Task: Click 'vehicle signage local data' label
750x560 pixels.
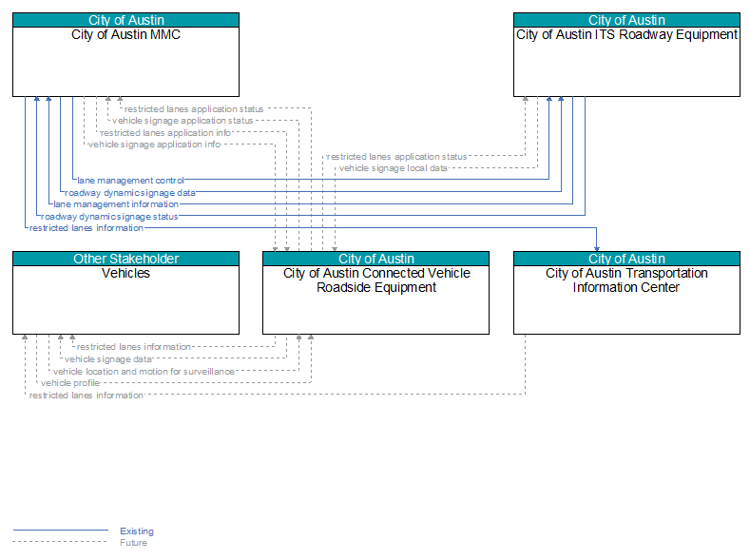Action: 394,168
